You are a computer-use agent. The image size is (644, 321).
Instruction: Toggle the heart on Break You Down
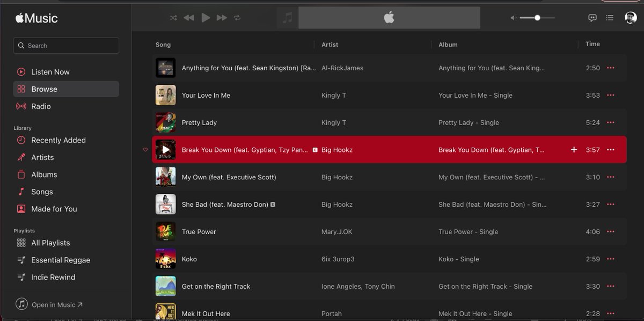145,150
